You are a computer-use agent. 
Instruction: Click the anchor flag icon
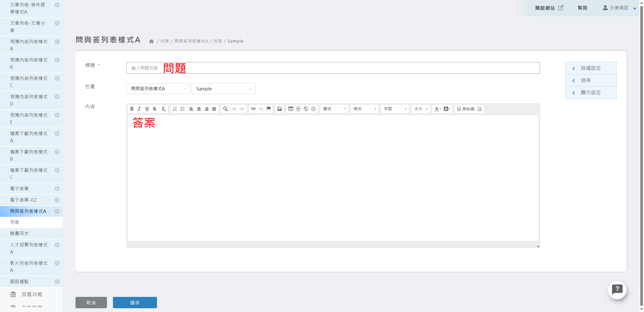click(268, 109)
